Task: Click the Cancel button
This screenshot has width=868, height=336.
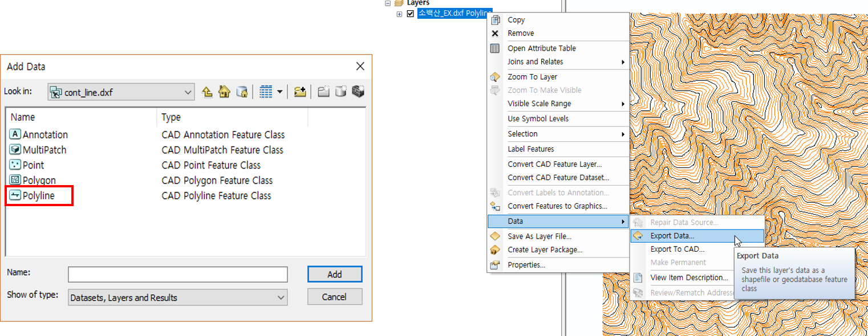Action: 335,297
